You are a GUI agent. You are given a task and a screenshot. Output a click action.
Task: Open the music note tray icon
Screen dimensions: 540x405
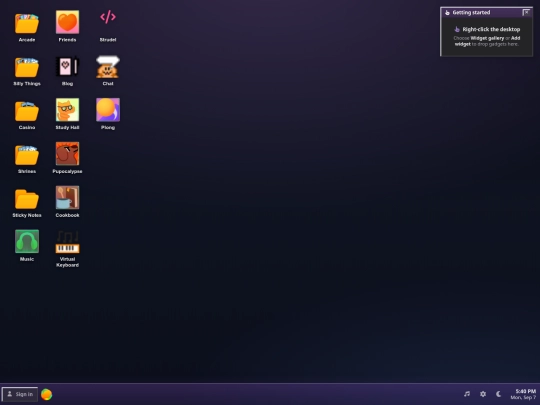click(467, 394)
